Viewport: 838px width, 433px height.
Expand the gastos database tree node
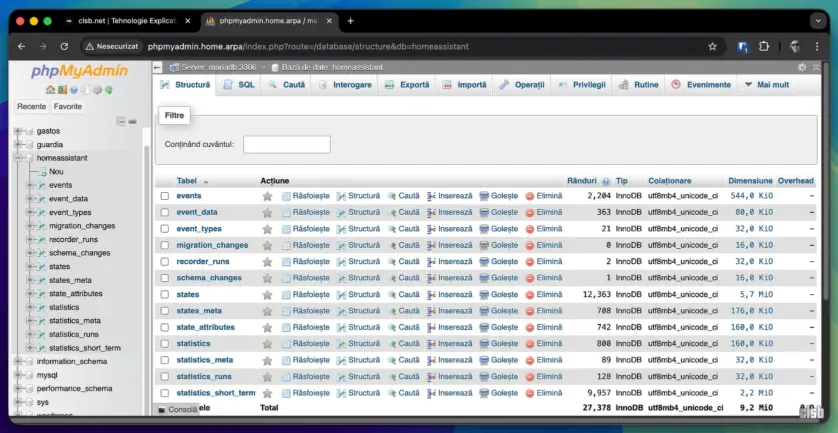(17, 131)
